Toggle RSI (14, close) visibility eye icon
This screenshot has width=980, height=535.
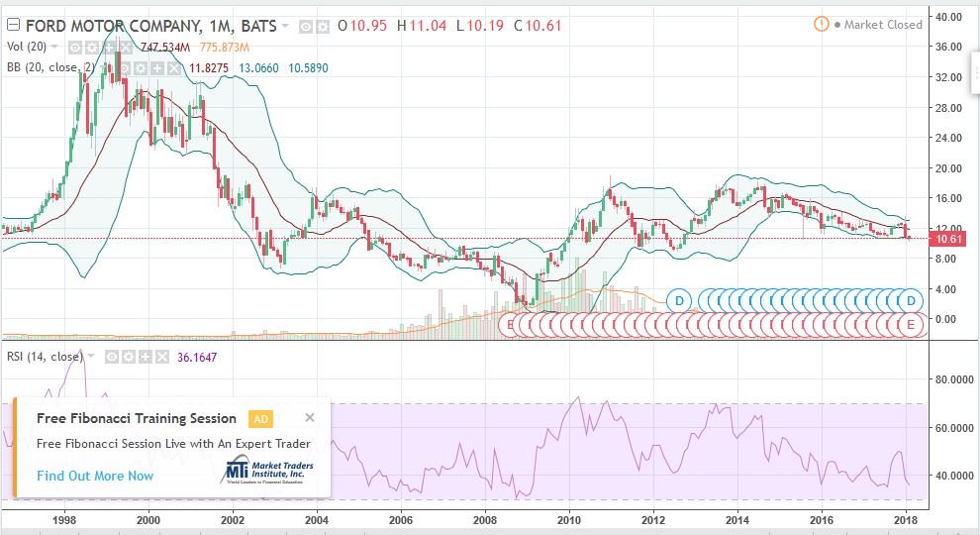click(x=112, y=357)
